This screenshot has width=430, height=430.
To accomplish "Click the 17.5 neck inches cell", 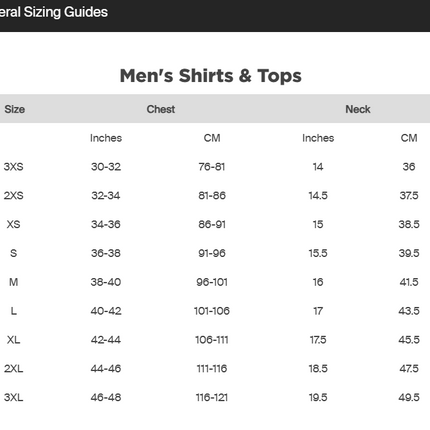I will pyautogui.click(x=318, y=340).
